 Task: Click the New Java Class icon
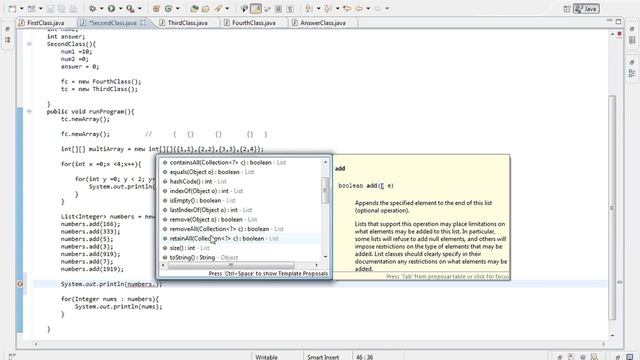coord(169,9)
